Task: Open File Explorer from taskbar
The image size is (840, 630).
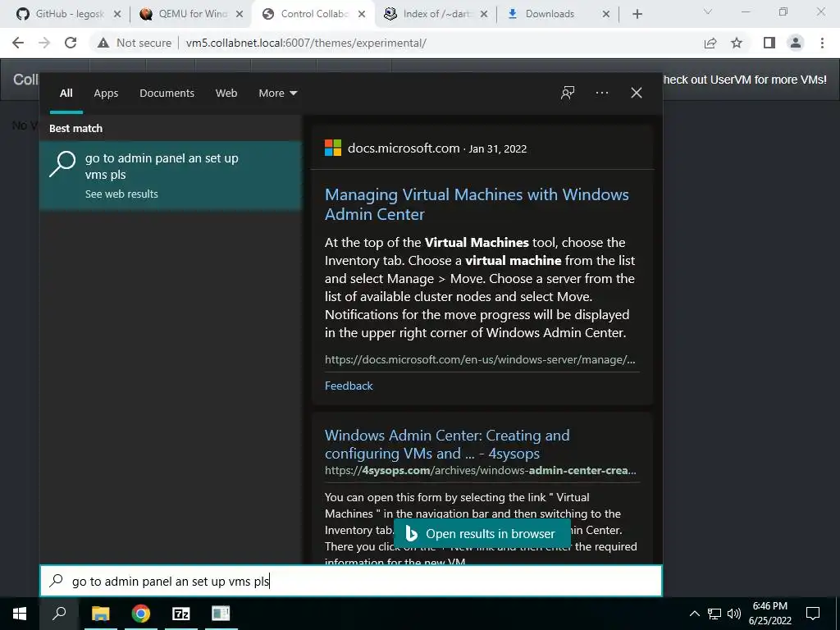Action: click(100, 614)
